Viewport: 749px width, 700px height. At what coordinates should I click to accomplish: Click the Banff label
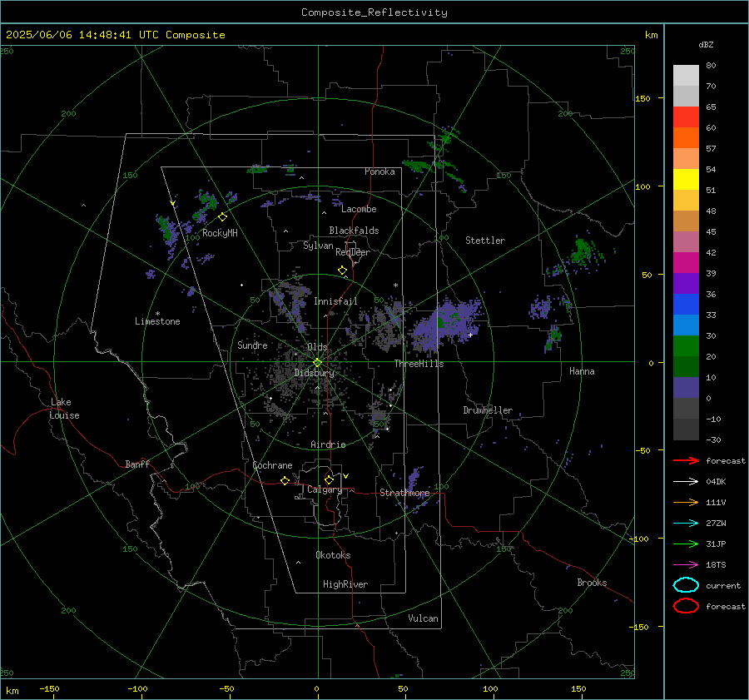[137, 464]
